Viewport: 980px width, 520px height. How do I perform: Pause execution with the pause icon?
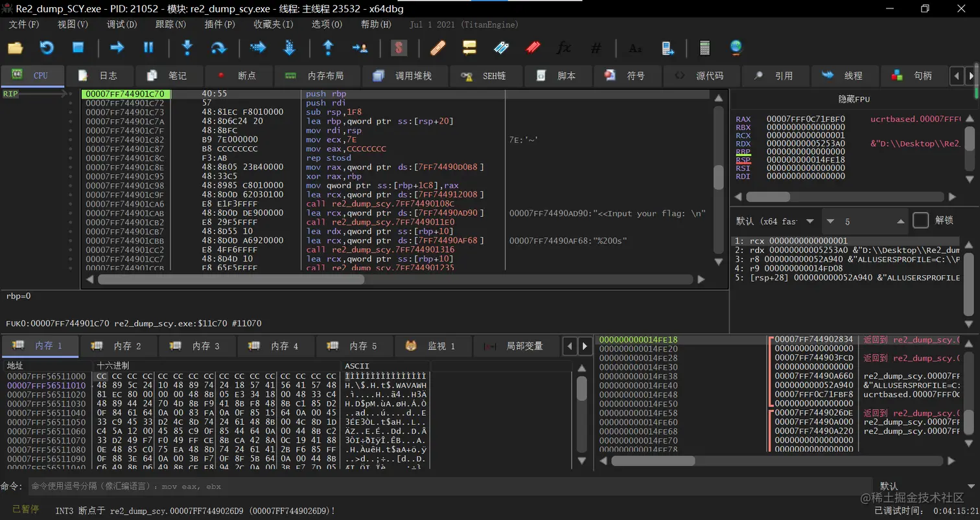click(x=148, y=47)
